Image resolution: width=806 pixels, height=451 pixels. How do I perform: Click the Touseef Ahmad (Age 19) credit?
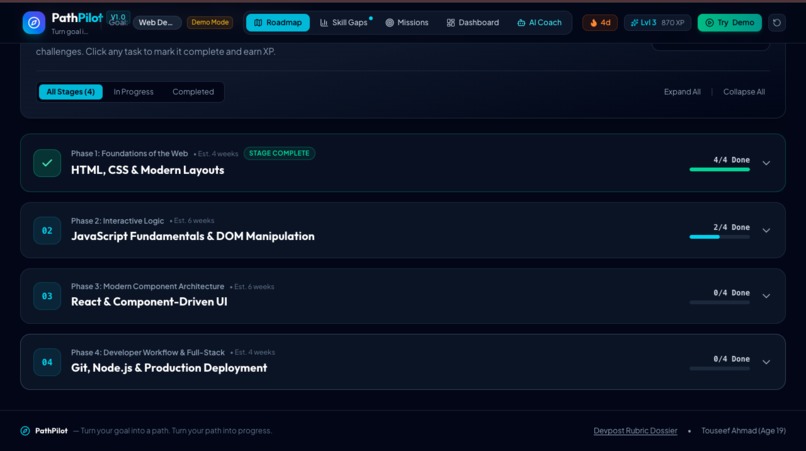[743, 431]
